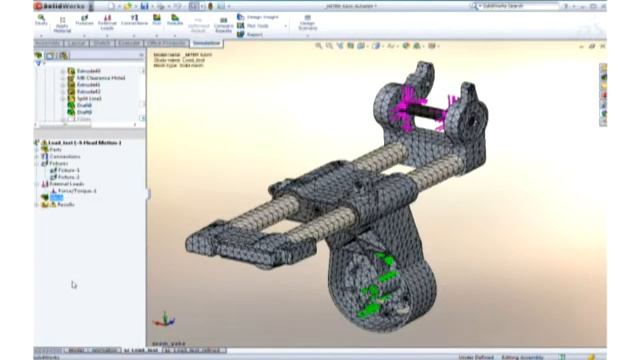640x360 pixels.
Task: Switch to the Assembly ribbon tab
Action: [x=49, y=43]
